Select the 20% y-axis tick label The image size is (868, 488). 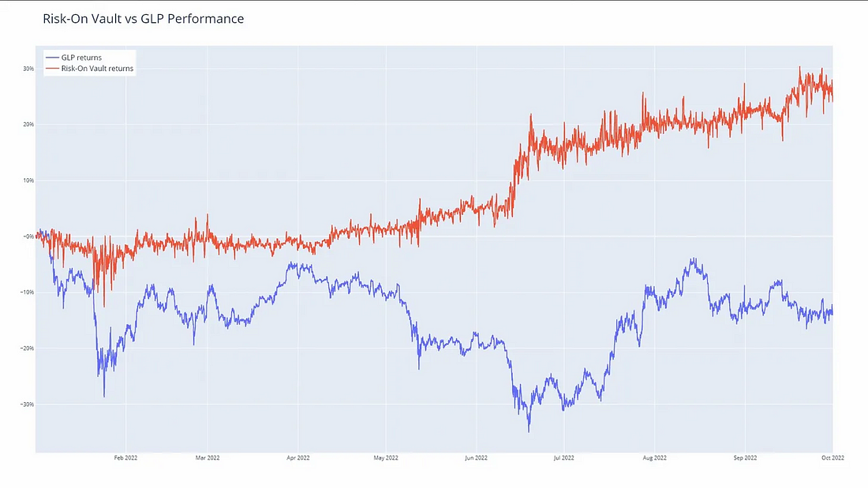pyautogui.click(x=28, y=125)
